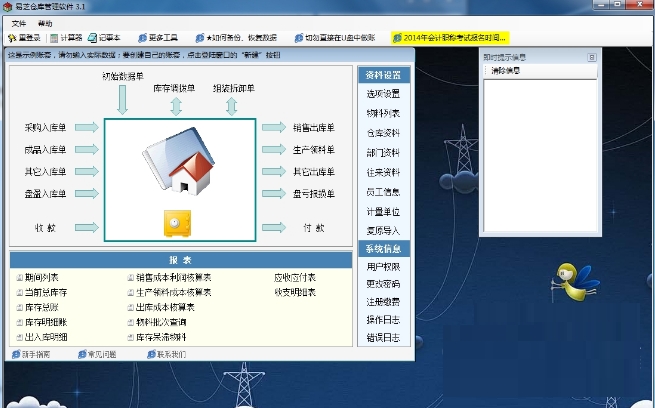Open 初始数据单 form
Screen dimensions: 655x408
click(123, 76)
